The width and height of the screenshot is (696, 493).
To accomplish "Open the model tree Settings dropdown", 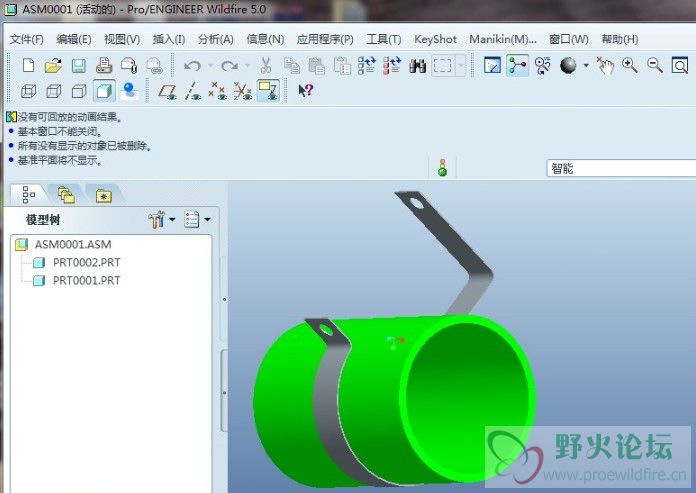I will point(162,219).
